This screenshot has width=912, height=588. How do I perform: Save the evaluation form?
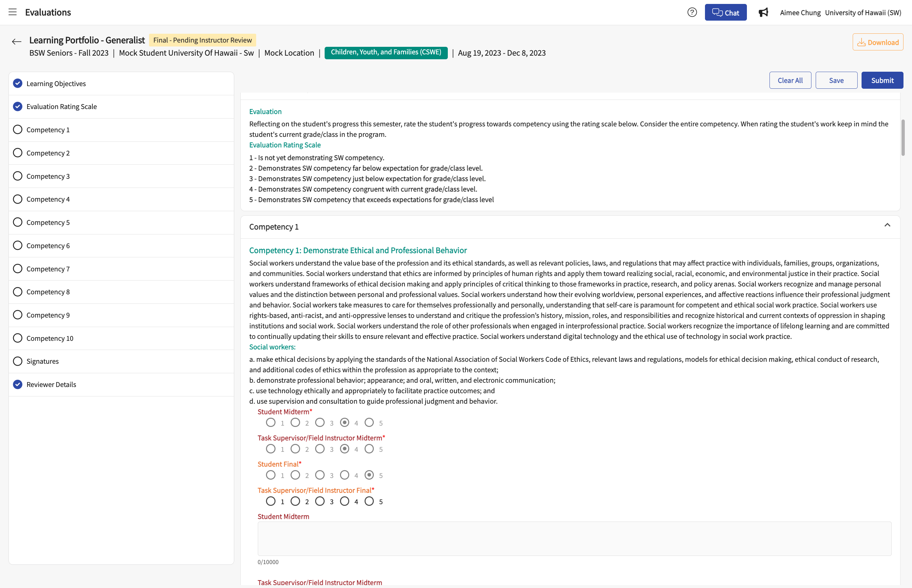(x=836, y=80)
